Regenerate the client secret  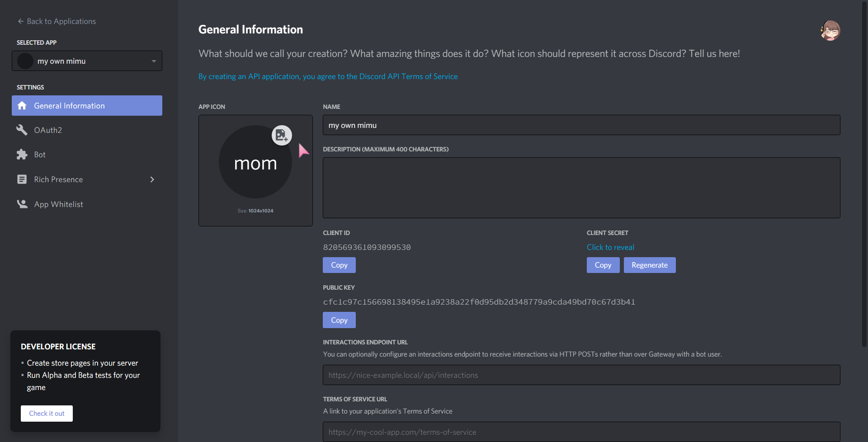(x=649, y=265)
